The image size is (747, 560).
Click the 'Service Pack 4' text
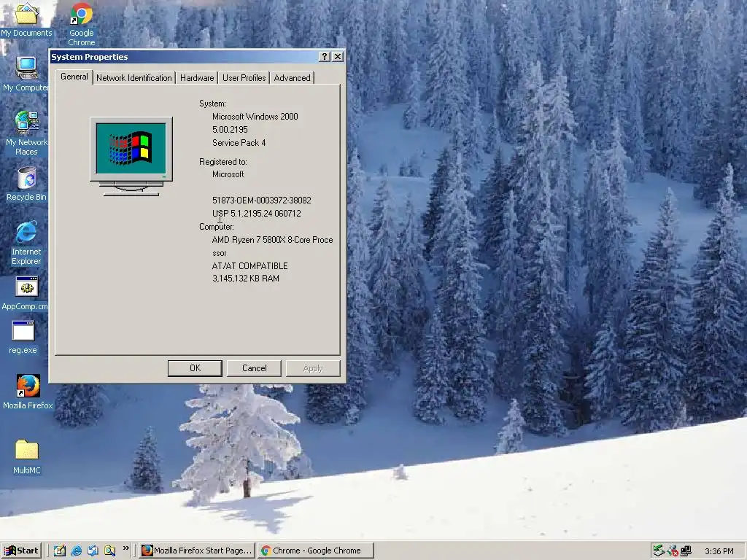(239, 142)
